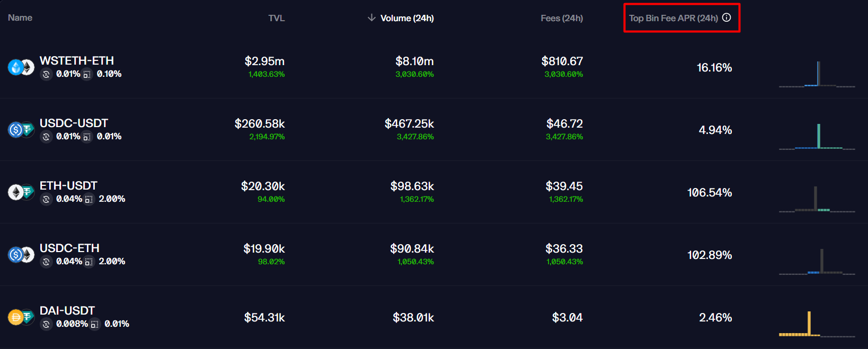Click the DAI-USDT liquidity bin chart
868x349 pixels.
click(817, 324)
